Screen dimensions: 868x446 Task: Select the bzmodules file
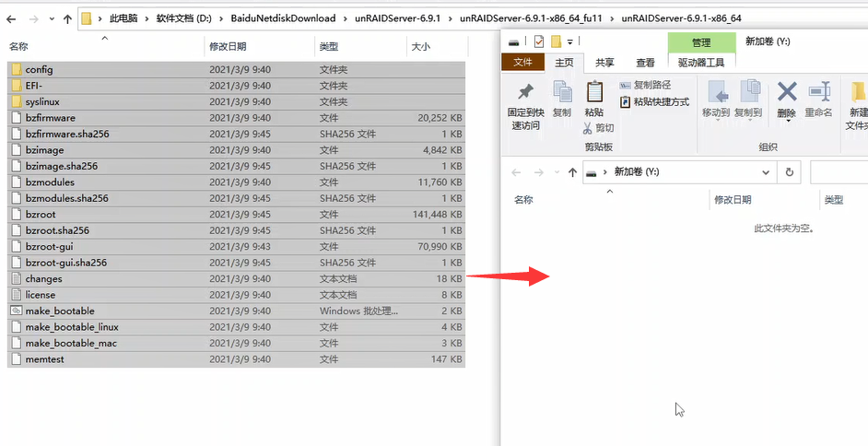click(x=237, y=182)
